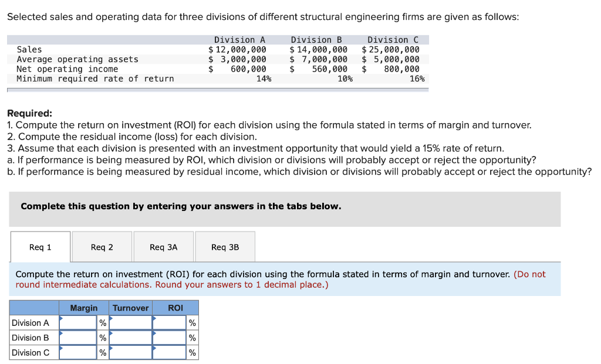This screenshot has width=601, height=364.
Task: Click inside Division A Margin input field
Action: [77, 323]
